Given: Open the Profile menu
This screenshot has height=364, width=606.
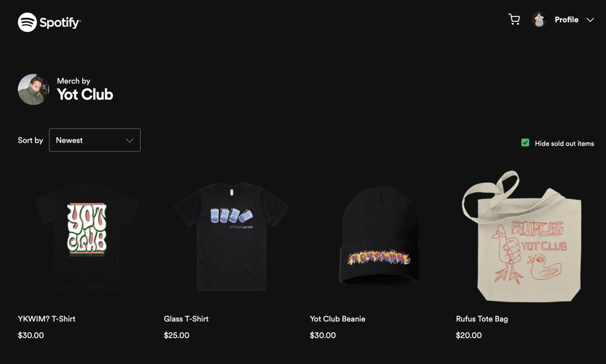Looking at the screenshot, I should pyautogui.click(x=566, y=20).
